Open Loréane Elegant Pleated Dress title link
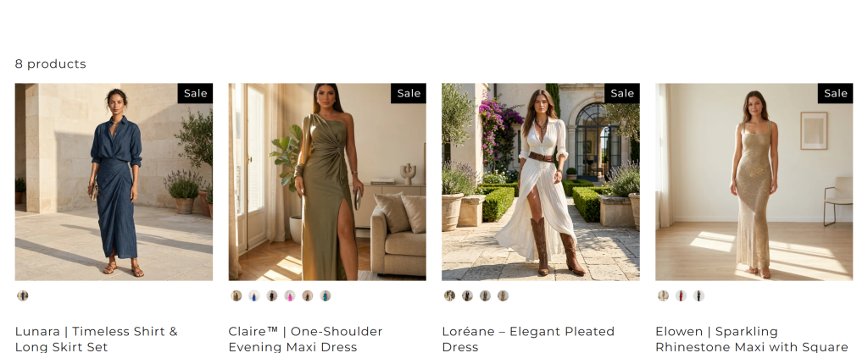Viewport: 868px width, 353px height. tap(528, 339)
